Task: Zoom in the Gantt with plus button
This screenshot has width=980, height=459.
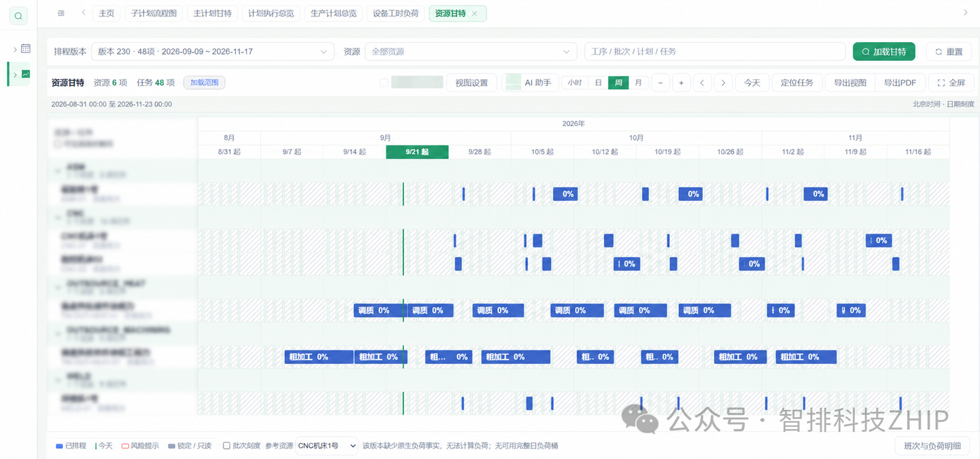Action: [681, 83]
